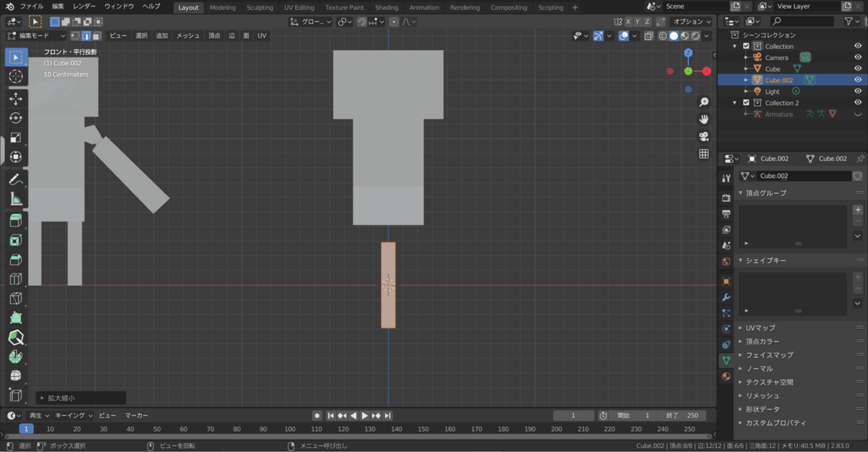Open the Object Data properties tab
Screen dimensions: 868x452
tap(726, 359)
